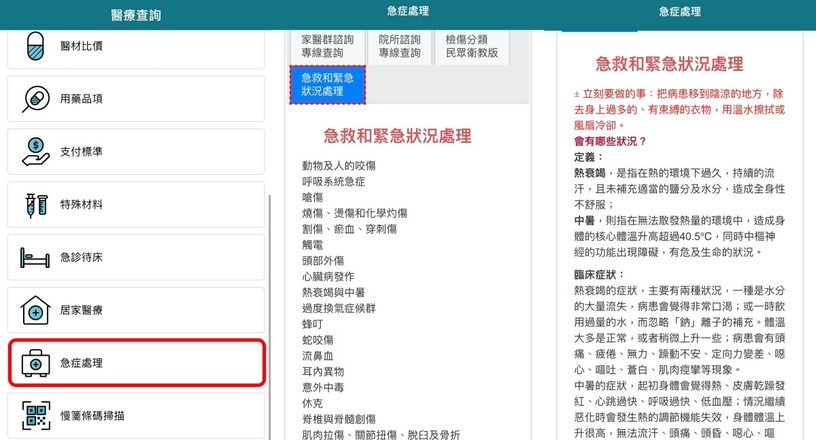Open the 耳內異物 topic
This screenshot has width=816, height=440.
[x=323, y=372]
